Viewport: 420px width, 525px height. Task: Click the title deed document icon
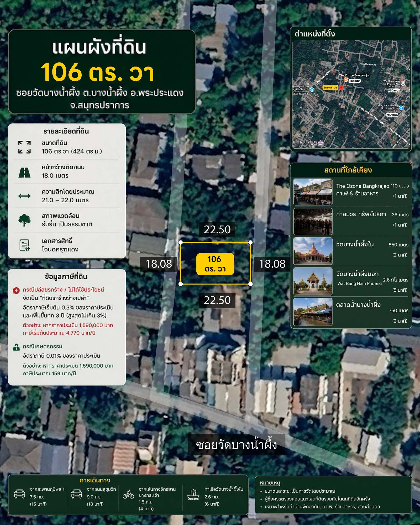pos(24,245)
